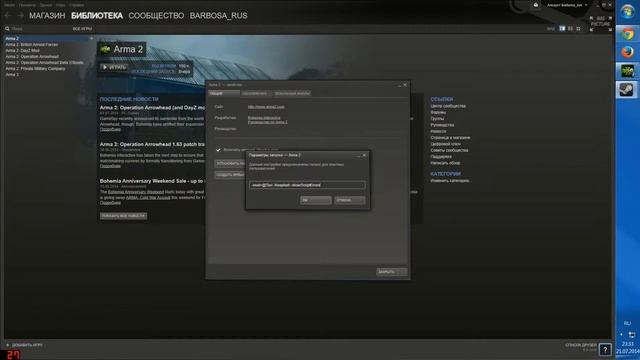640x360 pixels.
Task: Select Arma 2: DayZ Mod in list
Action: (x=22, y=51)
